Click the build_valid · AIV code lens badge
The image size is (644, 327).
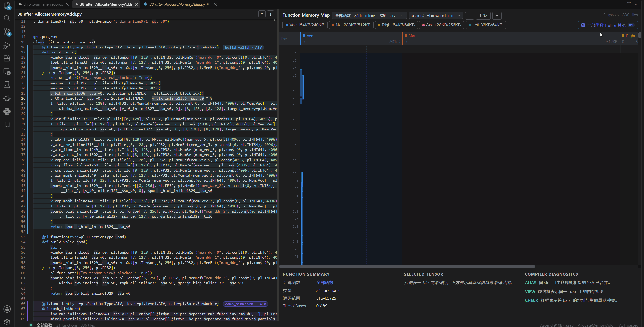pos(243,47)
